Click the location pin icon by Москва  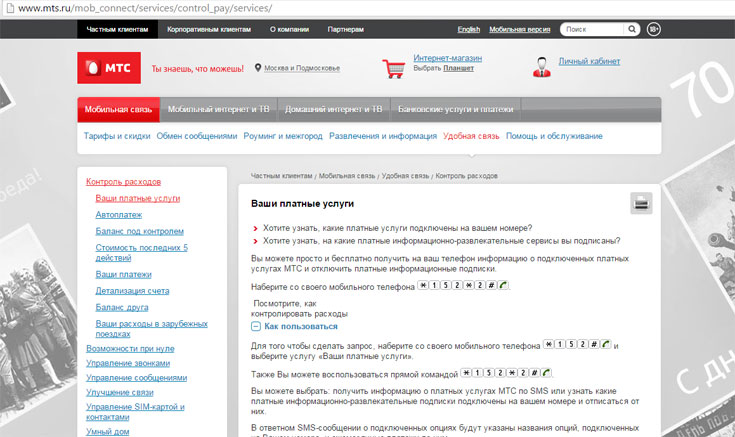[x=258, y=68]
